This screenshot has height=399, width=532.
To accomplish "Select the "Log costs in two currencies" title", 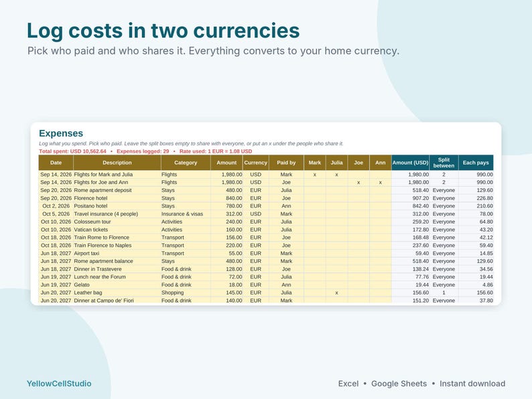I will click(x=163, y=31).
